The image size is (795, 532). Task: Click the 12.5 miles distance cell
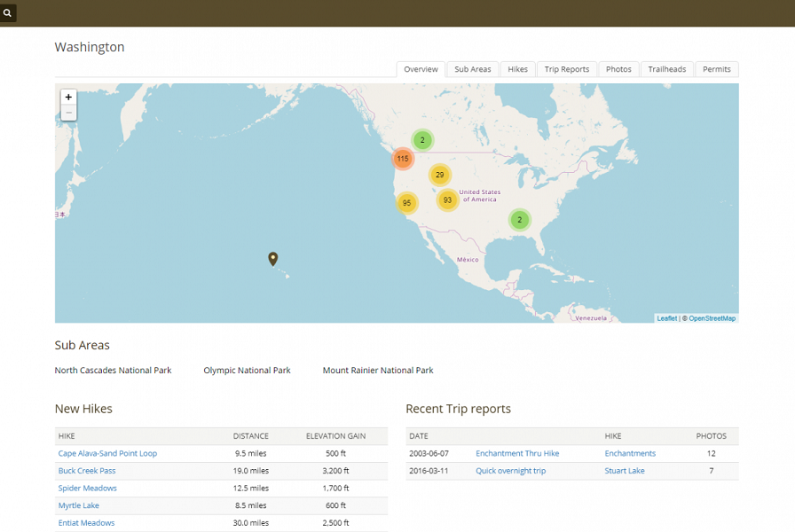click(x=251, y=488)
